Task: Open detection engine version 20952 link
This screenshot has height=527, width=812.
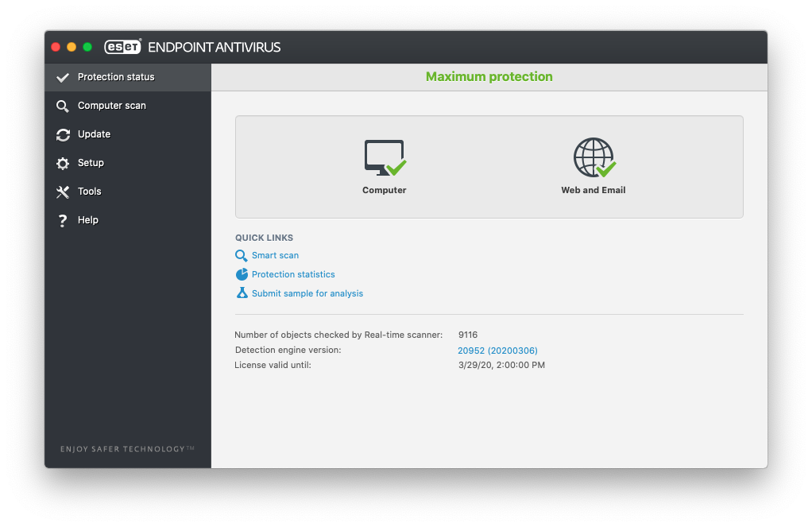Action: 497,351
